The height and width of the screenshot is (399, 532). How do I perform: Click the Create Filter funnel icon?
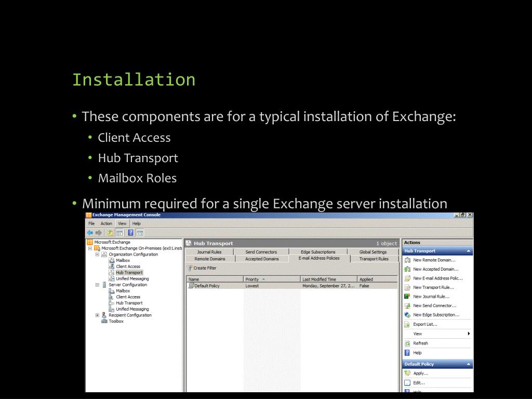click(190, 268)
